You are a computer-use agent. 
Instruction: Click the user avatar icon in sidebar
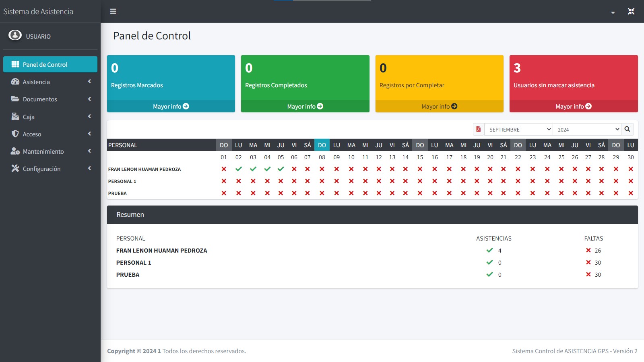15,35
